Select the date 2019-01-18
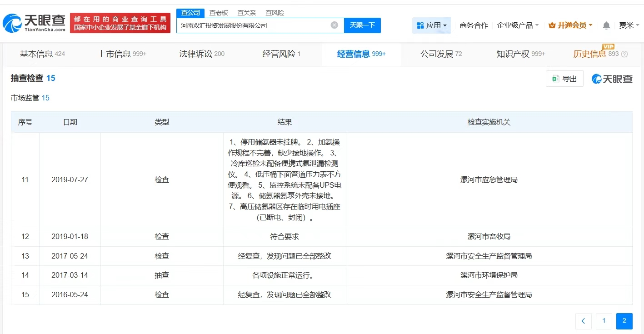Viewport: 644px width, 334px height. click(x=70, y=237)
